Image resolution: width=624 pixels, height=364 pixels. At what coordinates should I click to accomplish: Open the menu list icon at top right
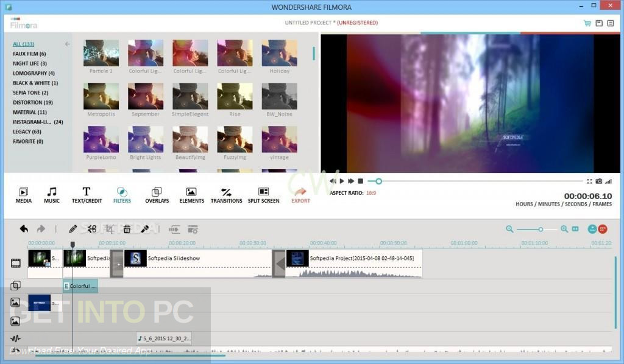pyautogui.click(x=611, y=23)
